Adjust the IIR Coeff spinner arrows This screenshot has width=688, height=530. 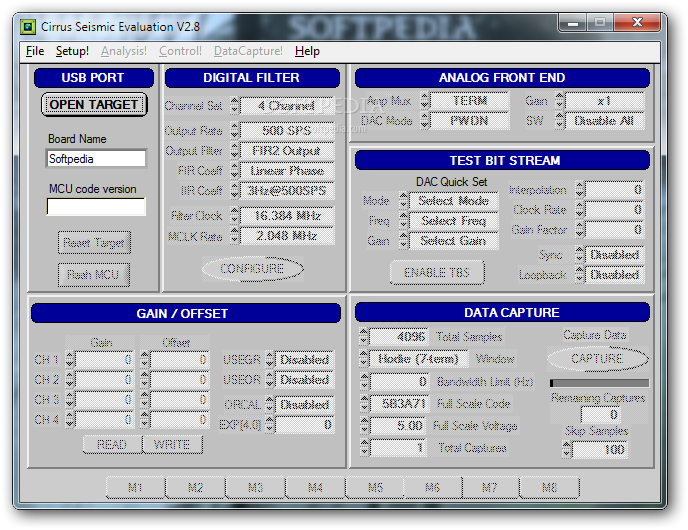click(x=234, y=190)
